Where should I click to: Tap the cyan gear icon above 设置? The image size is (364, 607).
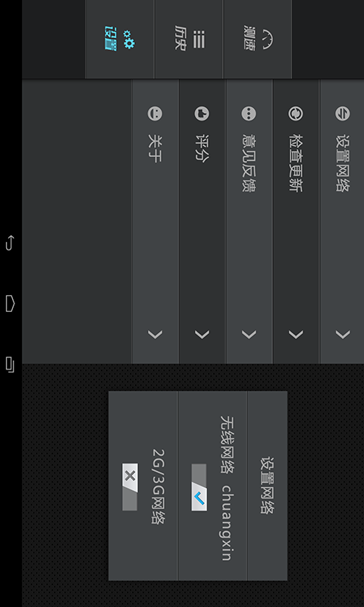129,39
